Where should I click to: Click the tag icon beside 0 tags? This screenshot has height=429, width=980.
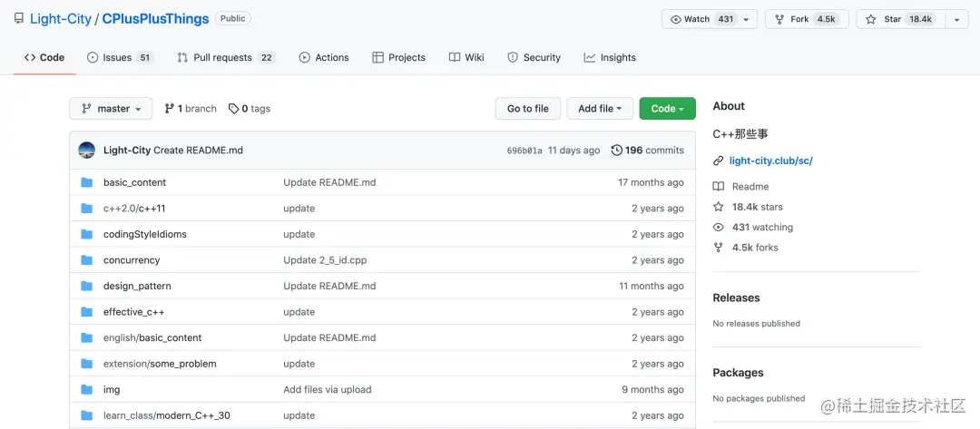(x=234, y=109)
